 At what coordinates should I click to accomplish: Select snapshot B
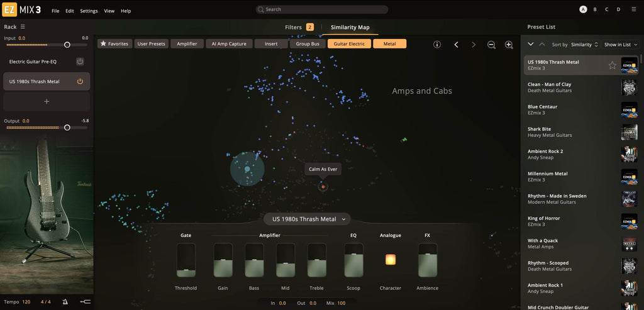[x=595, y=9]
